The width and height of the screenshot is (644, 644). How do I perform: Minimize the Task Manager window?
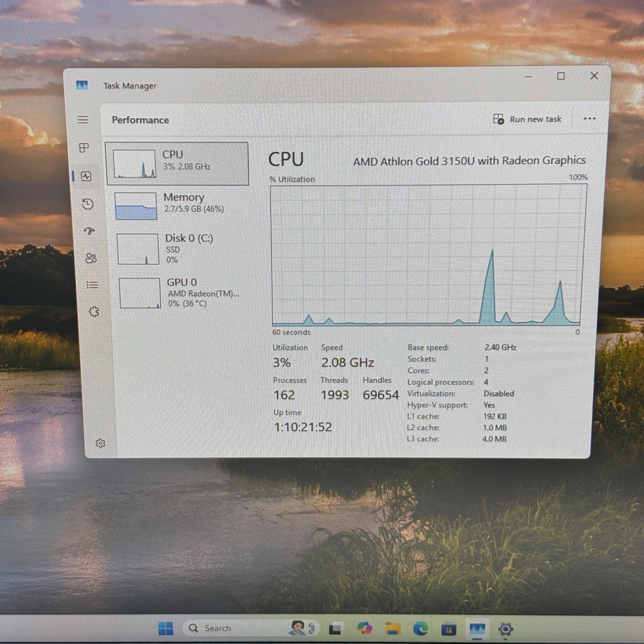tap(528, 77)
